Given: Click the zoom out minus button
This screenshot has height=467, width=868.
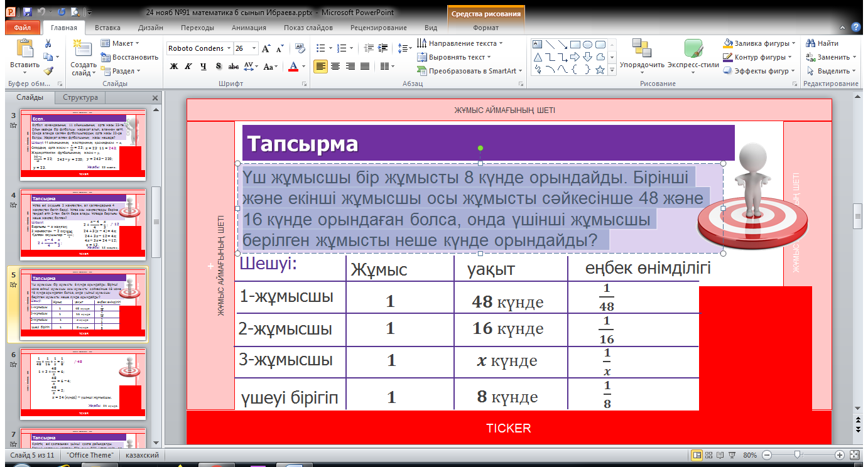Looking at the screenshot, I should click(x=766, y=455).
